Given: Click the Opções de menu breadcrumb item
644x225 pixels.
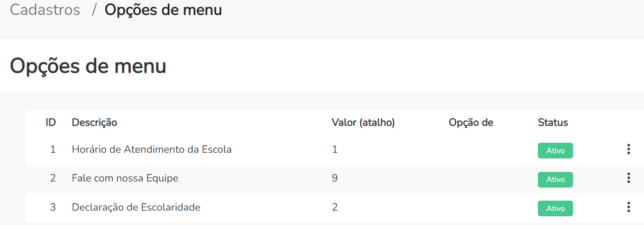Looking at the screenshot, I should [x=163, y=10].
